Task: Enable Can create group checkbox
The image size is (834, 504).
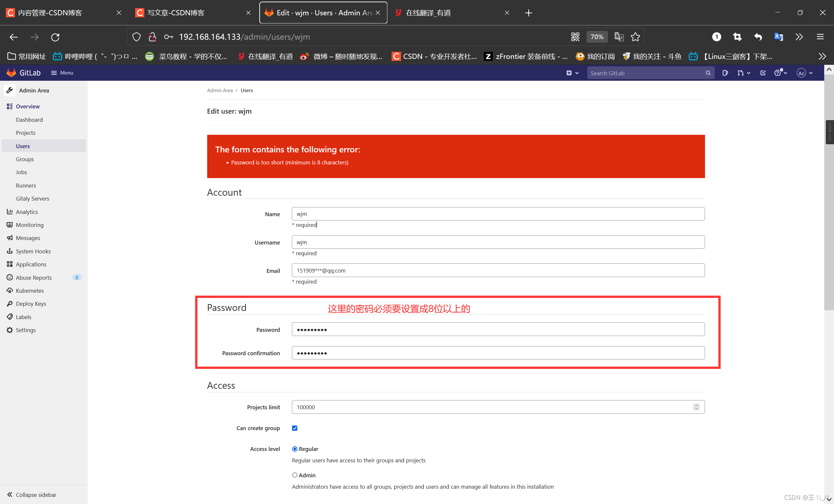Action: [x=294, y=427]
